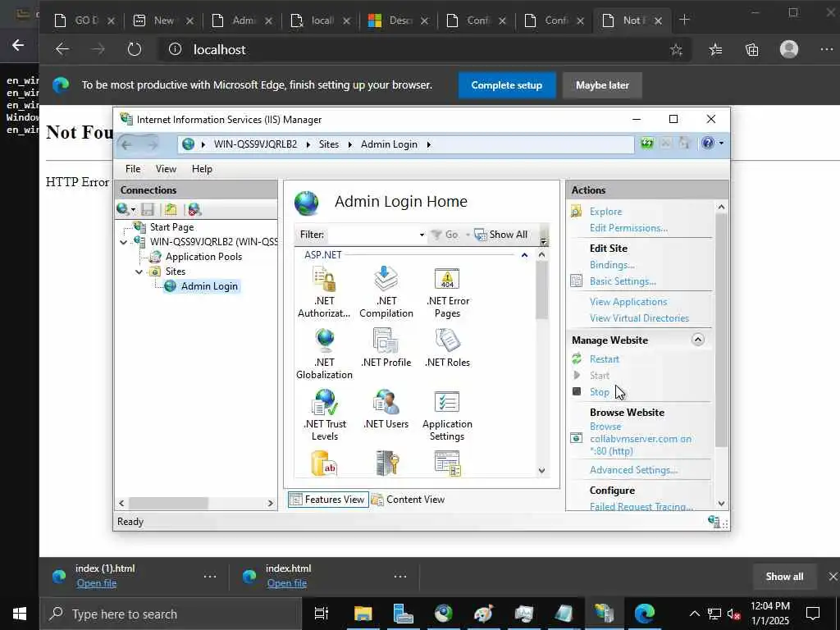Open the .NET Trust Levels feature icon
840x630 pixels.
click(325, 415)
